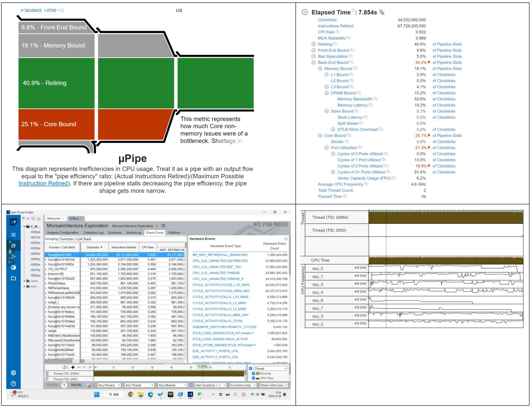Open the Any Process filter dropdown
532x409 pixels.
[109, 385]
